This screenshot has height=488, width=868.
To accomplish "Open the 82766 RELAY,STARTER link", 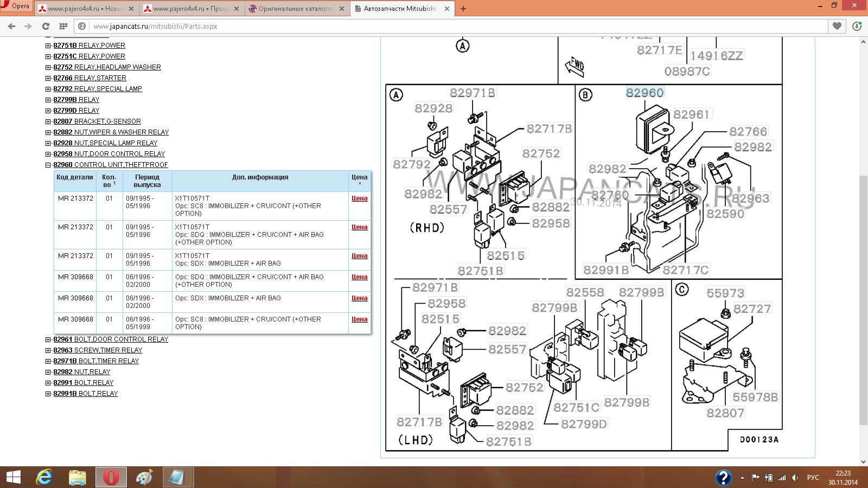I will (x=90, y=78).
